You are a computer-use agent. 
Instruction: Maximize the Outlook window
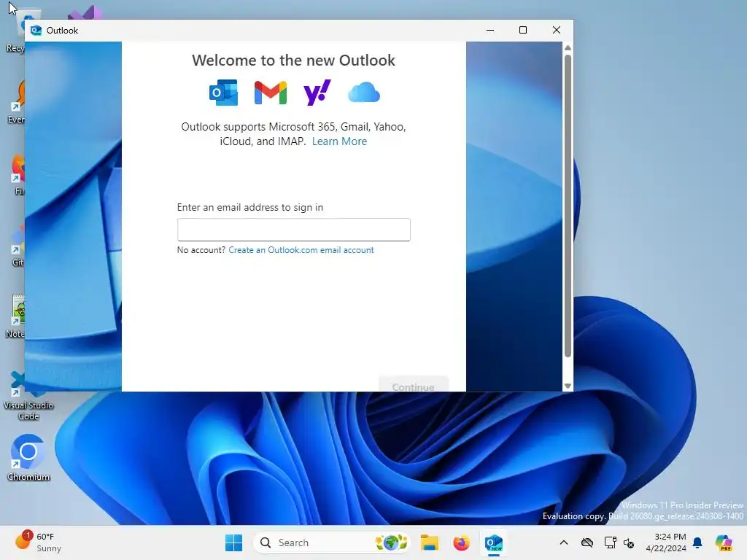522,30
